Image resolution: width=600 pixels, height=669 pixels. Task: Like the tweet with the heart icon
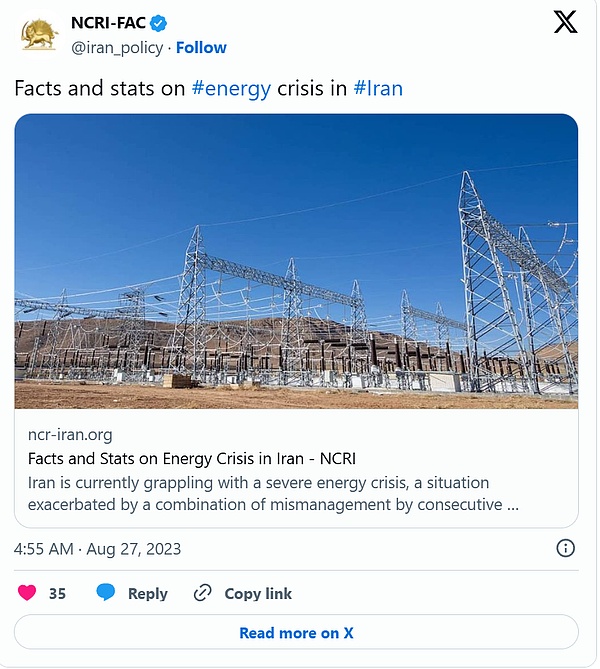[x=27, y=593]
